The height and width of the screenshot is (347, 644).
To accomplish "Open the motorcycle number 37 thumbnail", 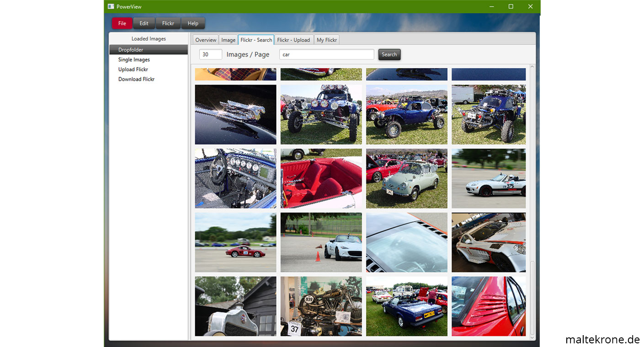I will 321,306.
